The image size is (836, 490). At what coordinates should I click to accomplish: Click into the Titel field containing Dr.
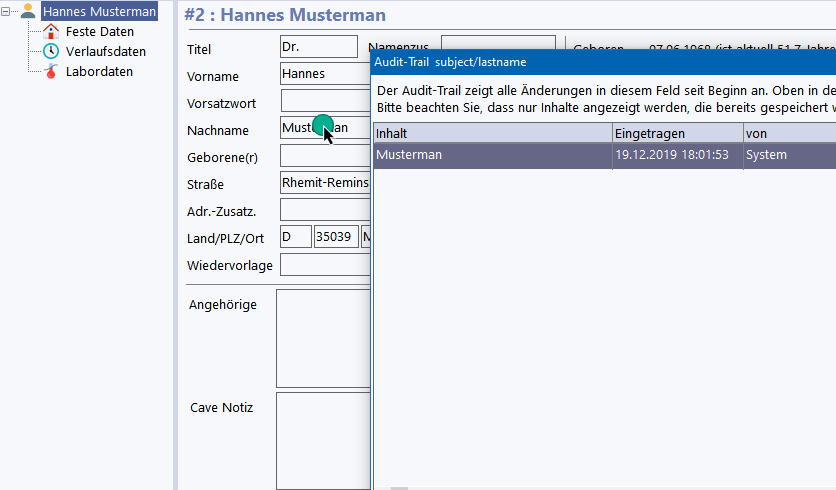(x=318, y=47)
